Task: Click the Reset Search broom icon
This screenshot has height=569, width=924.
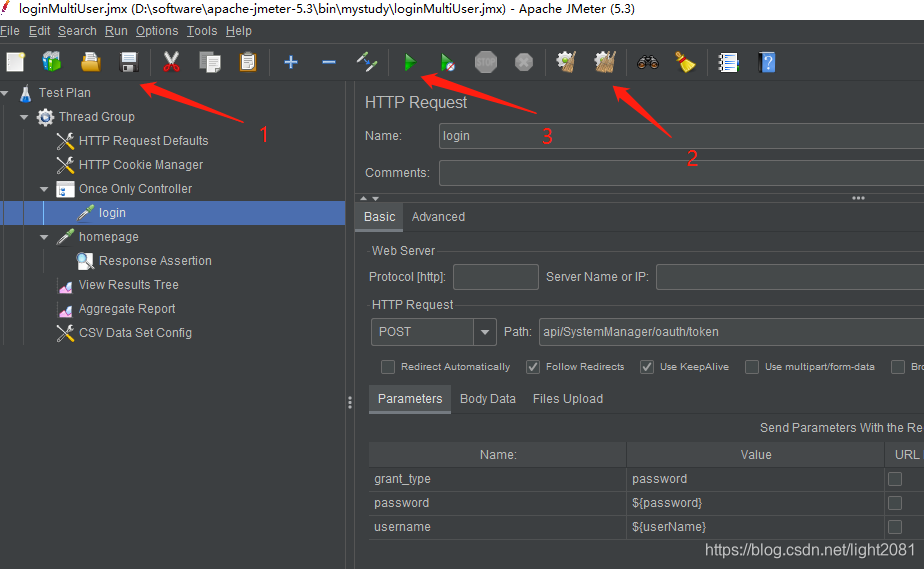Action: (685, 62)
